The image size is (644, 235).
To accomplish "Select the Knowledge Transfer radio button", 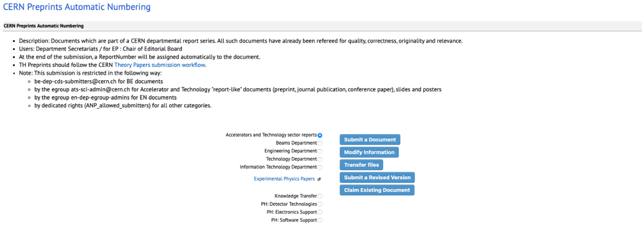I will point(320,196).
